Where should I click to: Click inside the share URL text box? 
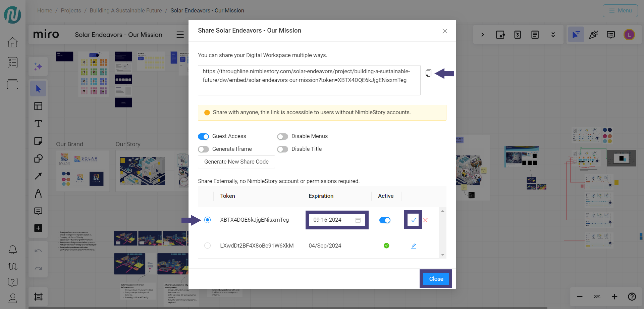pyautogui.click(x=309, y=80)
